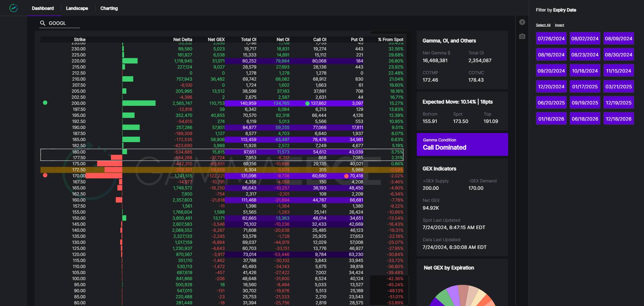The width and height of the screenshot is (644, 306).
Task: Click the Invert link
Action: pyautogui.click(x=559, y=25)
